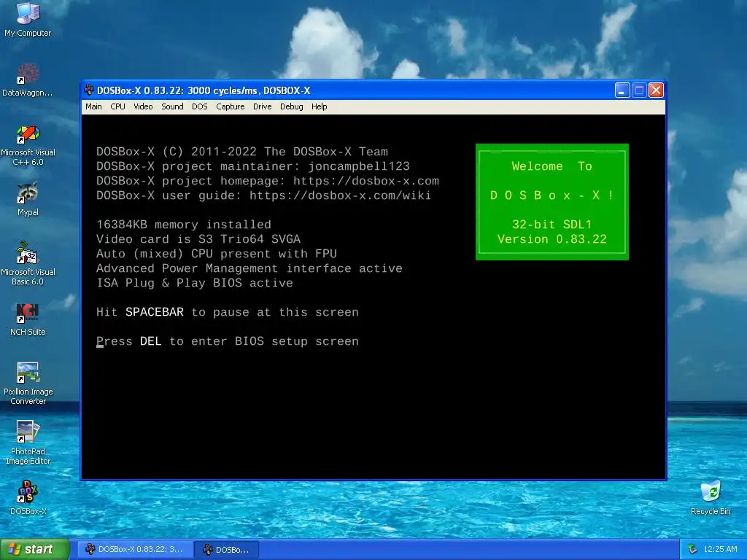Click the Windows start button

coord(35,549)
